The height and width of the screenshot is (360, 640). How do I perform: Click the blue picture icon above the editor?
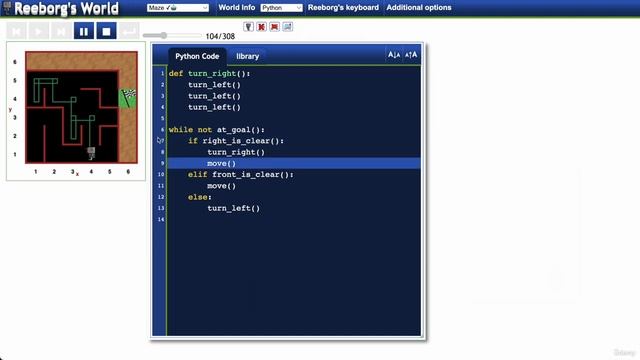pyautogui.click(x=287, y=27)
